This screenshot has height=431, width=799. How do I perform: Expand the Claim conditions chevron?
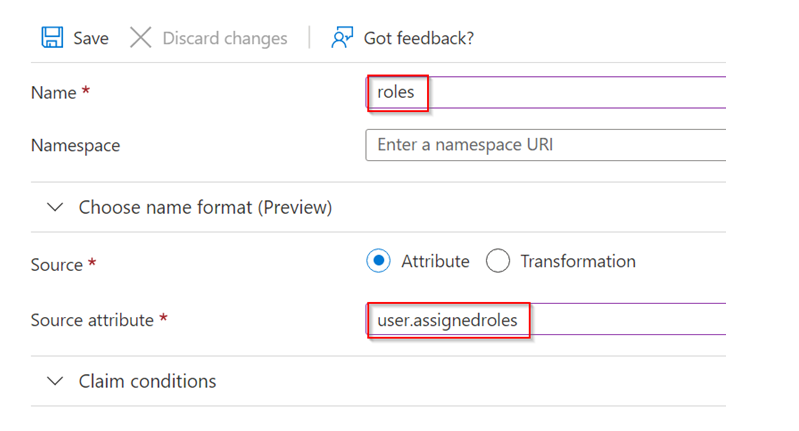(x=55, y=381)
